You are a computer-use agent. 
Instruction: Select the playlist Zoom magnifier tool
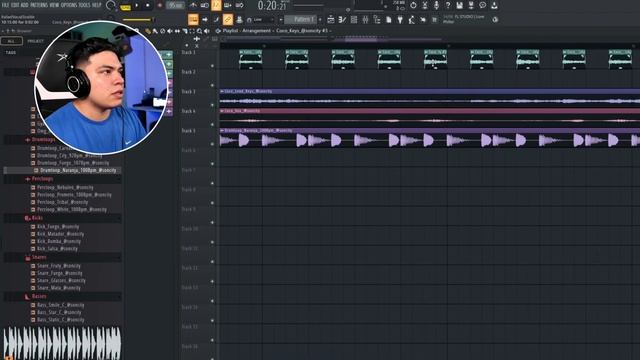199,31
